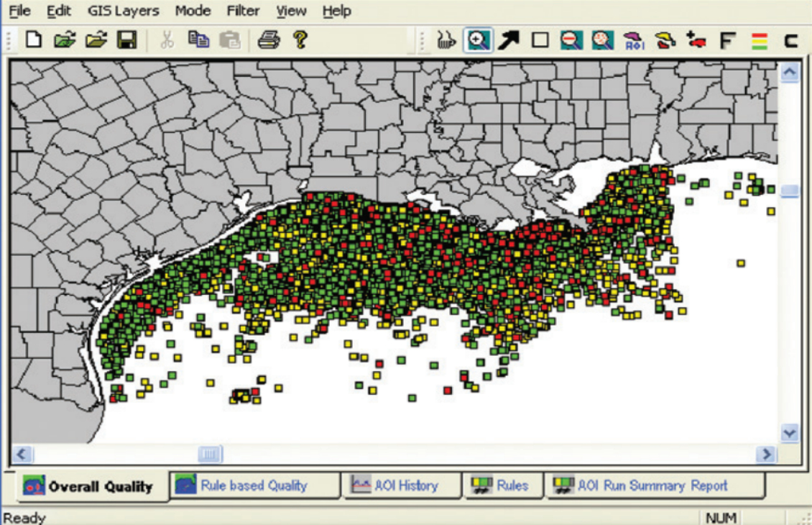812x525 pixels.
Task: Click the Ready status bar text
Action: (24, 518)
